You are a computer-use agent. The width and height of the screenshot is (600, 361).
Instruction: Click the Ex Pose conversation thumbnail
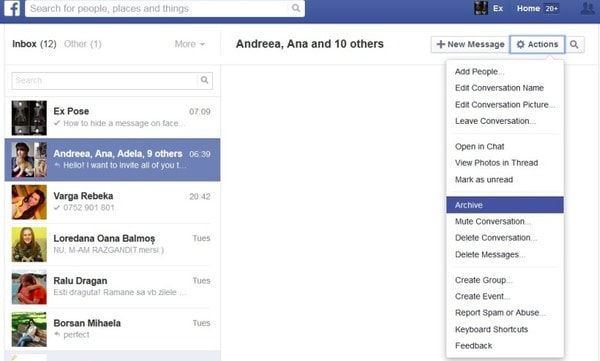(x=29, y=118)
